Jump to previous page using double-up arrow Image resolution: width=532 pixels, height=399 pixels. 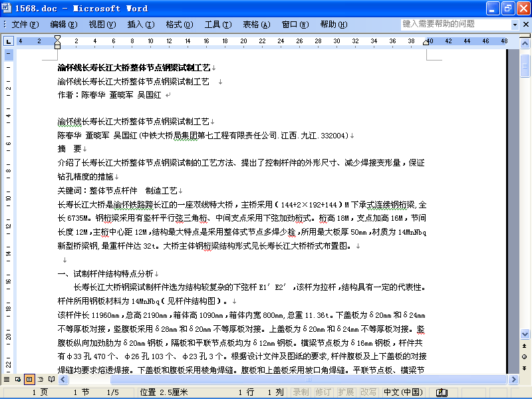pyautogui.click(x=525, y=346)
